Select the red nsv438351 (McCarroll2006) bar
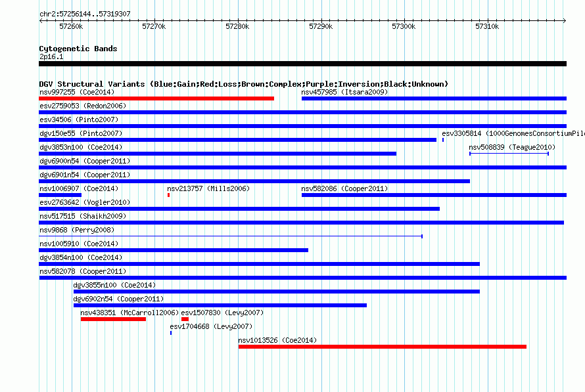Viewport: 585px width, 392px height. click(x=114, y=319)
